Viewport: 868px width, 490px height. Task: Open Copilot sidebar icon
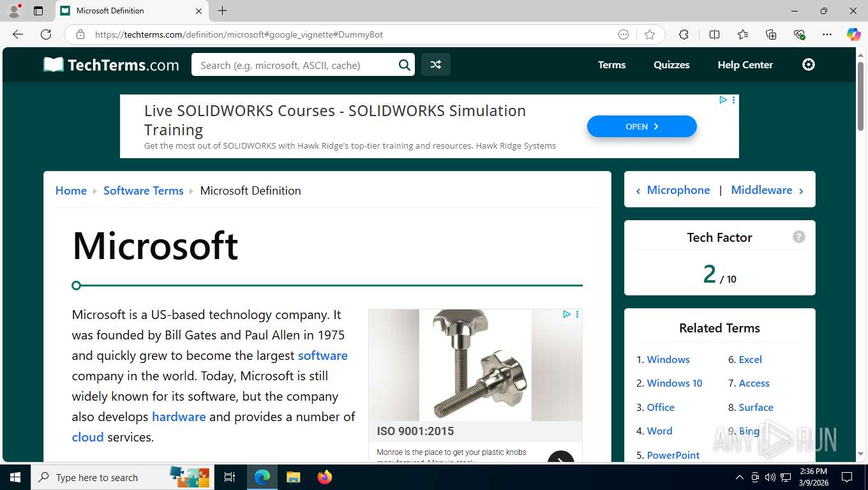pyautogui.click(x=854, y=34)
